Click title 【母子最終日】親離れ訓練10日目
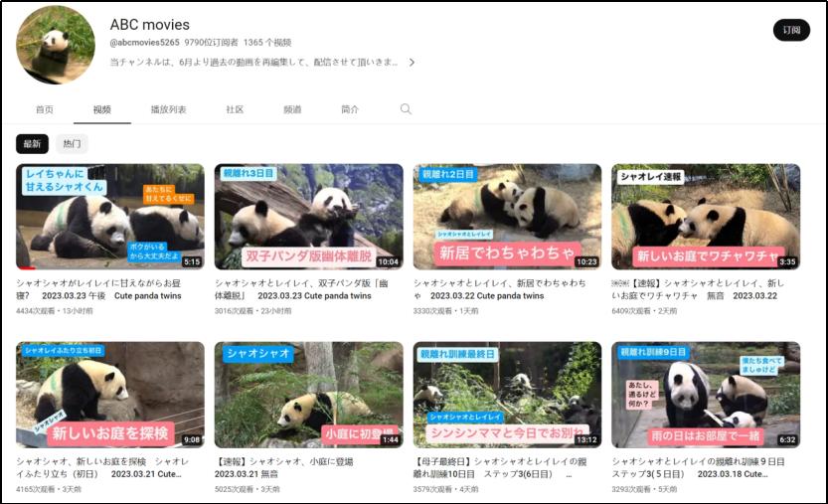 click(500, 467)
